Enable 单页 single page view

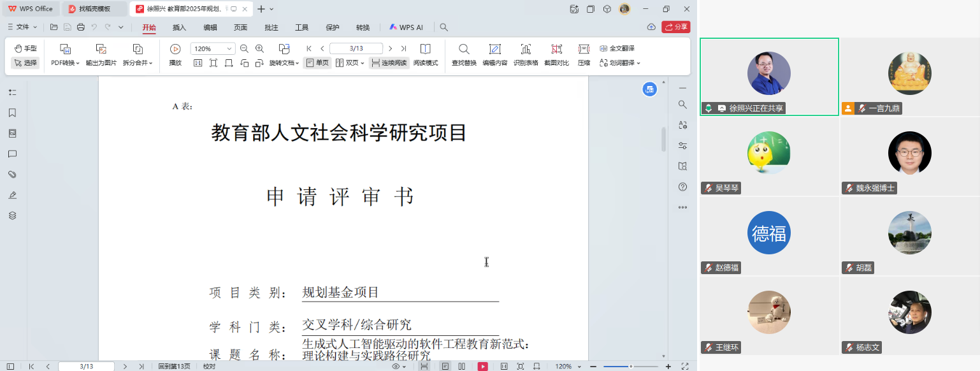point(317,63)
